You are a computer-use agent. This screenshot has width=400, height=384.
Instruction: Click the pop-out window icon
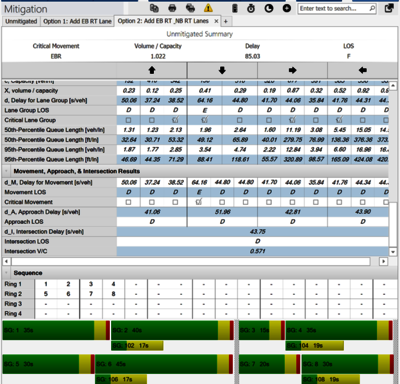click(x=389, y=8)
